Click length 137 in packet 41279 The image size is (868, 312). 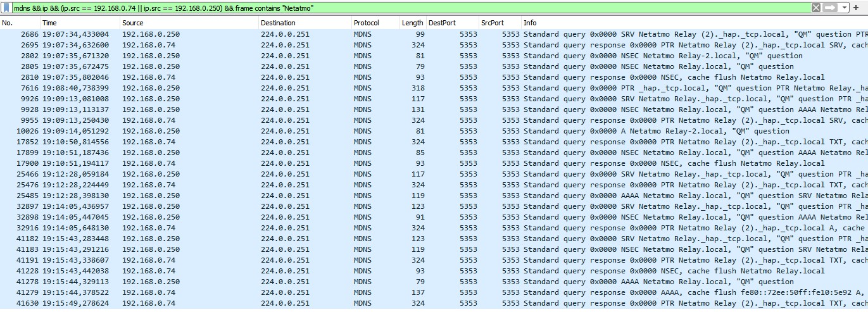418,292
